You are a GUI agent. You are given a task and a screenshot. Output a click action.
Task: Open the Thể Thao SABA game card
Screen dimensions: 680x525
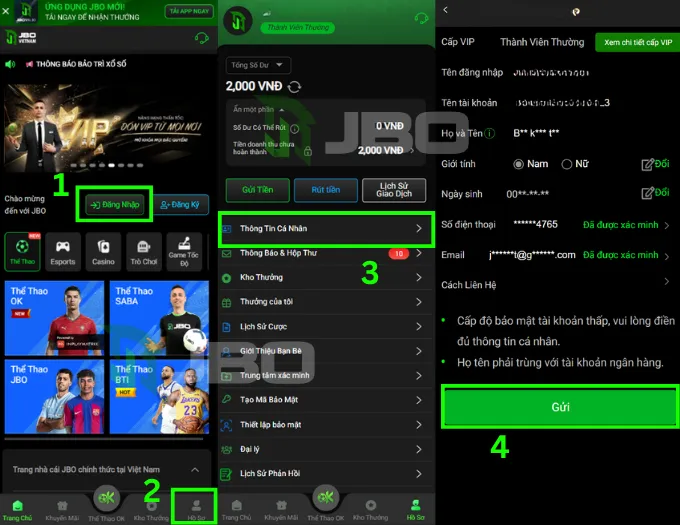pyautogui.click(x=159, y=318)
